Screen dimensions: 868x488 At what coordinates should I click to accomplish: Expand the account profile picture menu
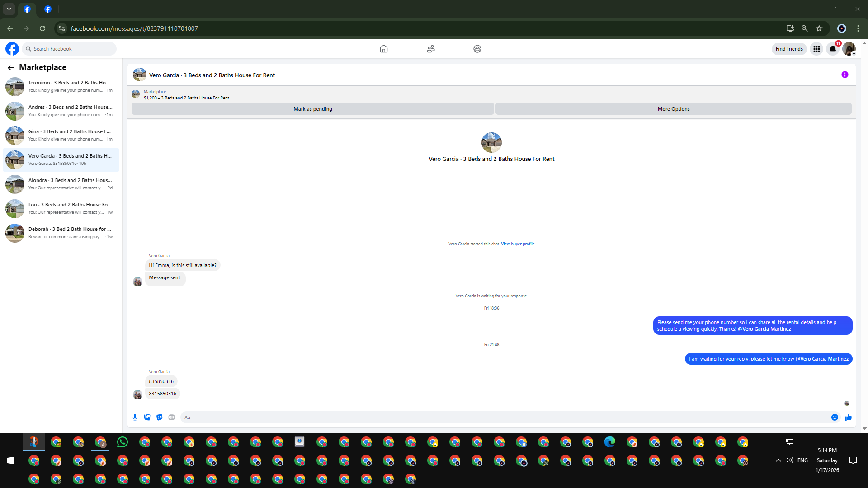click(x=849, y=49)
